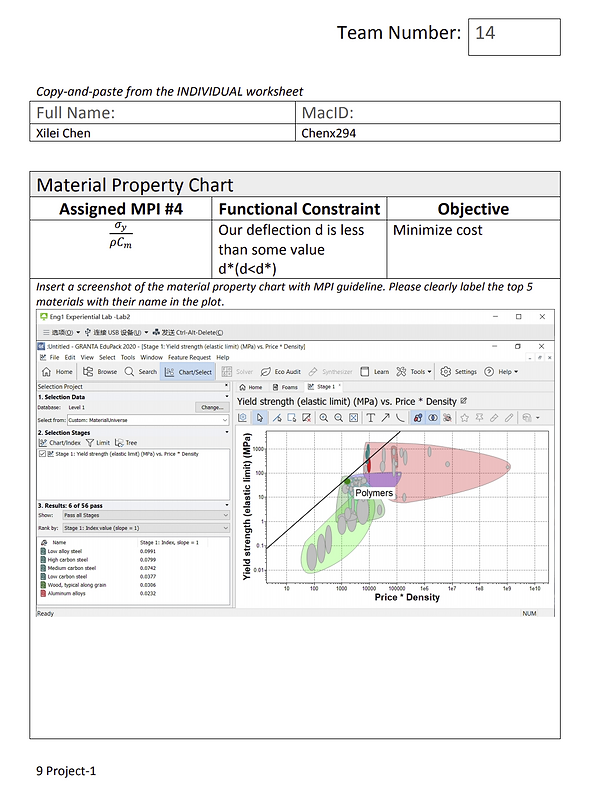Screen dimensions: 600x789
Task: Switch to the Stage 1 tab
Action: (x=324, y=387)
